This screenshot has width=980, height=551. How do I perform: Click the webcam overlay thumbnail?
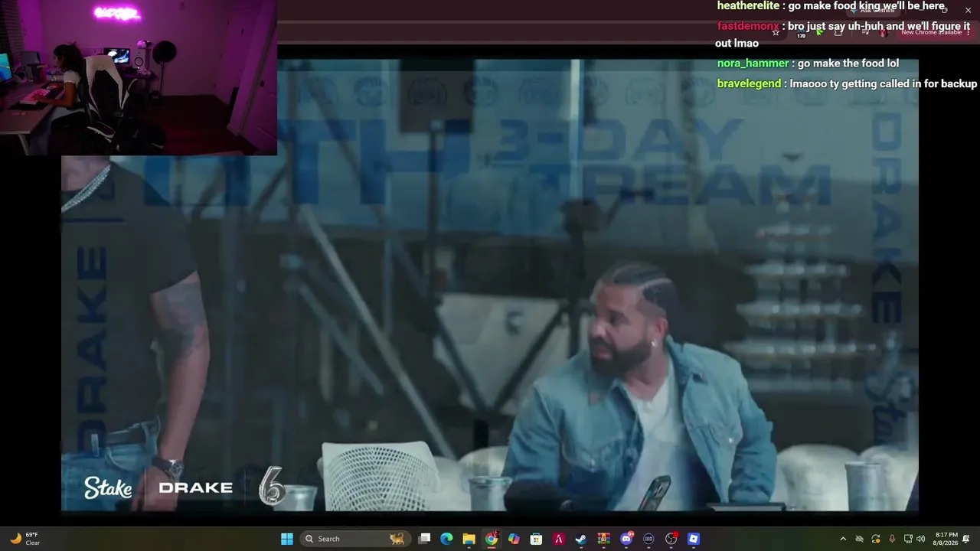click(x=139, y=77)
